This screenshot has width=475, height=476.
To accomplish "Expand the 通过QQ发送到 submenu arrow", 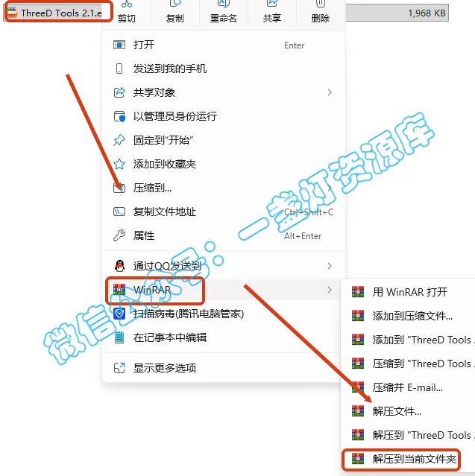I will click(x=330, y=266).
